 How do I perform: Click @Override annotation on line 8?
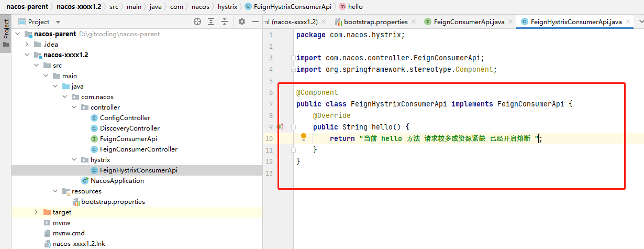[332, 115]
